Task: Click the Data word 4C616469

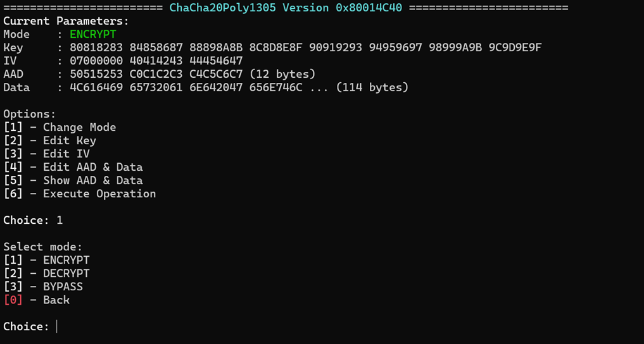Action: point(96,87)
